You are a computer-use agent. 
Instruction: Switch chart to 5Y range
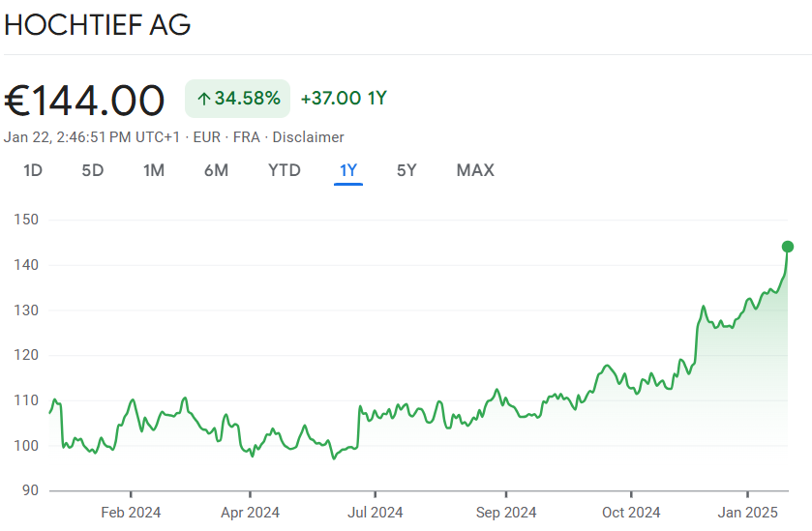(x=406, y=170)
